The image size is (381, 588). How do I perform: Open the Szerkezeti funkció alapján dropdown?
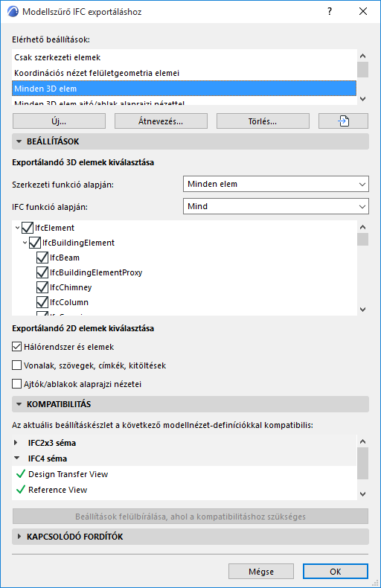click(x=276, y=184)
